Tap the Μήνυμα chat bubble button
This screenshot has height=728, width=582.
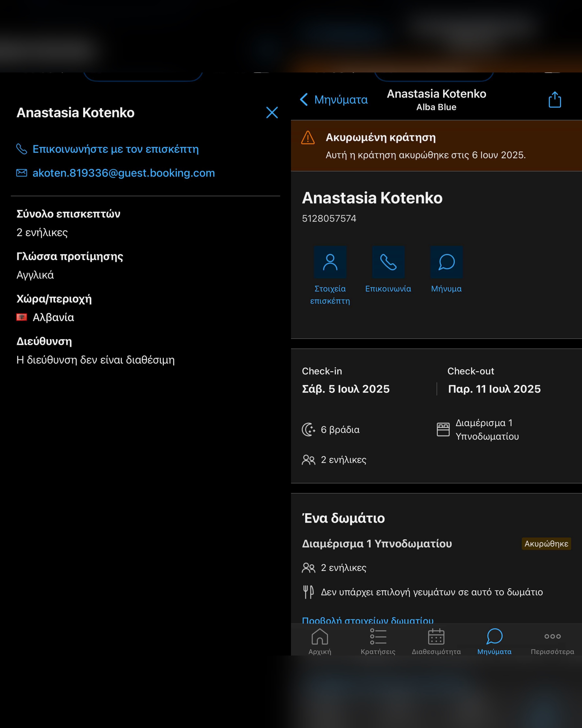(446, 262)
